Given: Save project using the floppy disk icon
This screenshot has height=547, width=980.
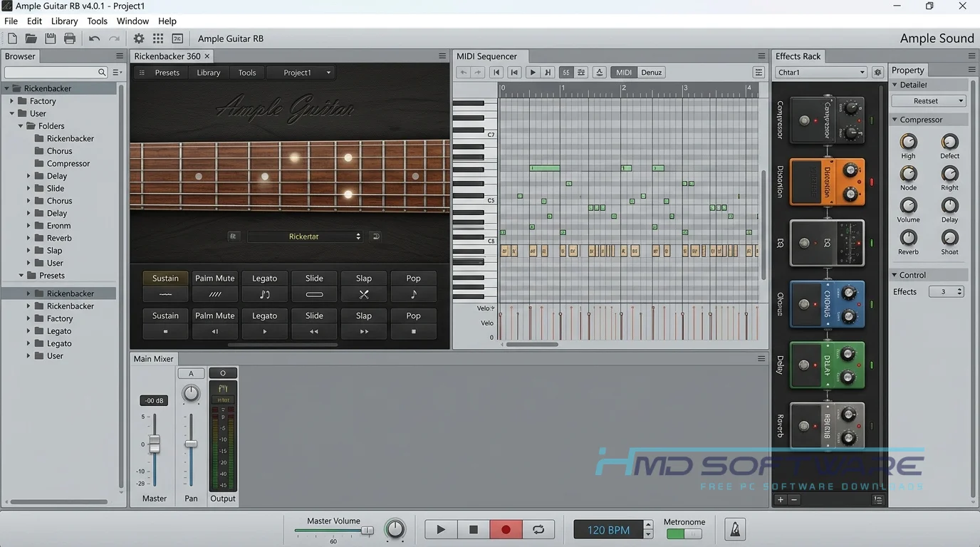Looking at the screenshot, I should 50,38.
